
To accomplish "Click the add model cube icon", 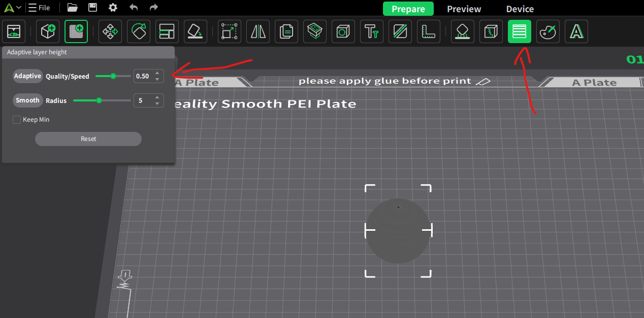I will pyautogui.click(x=48, y=31).
